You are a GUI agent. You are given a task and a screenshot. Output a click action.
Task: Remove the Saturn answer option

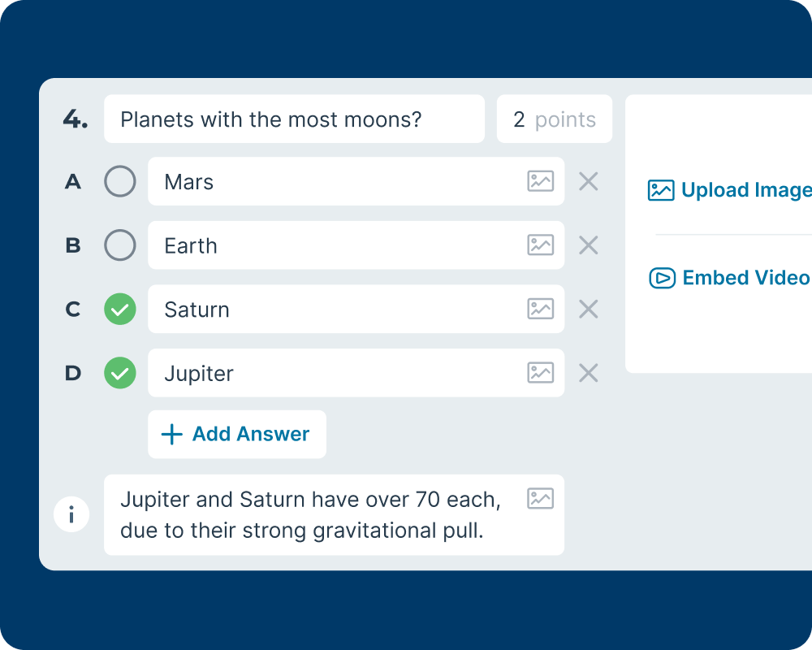click(589, 309)
